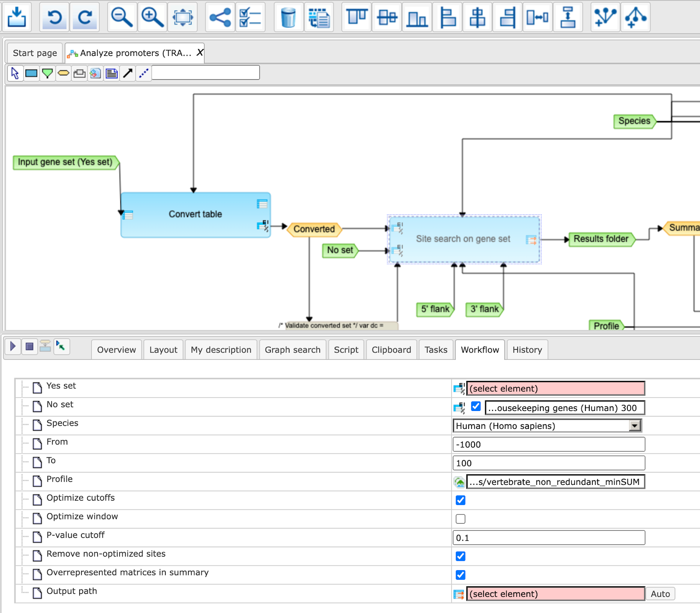Select the arrow connection tool
This screenshot has width=700, height=613.
point(128,73)
